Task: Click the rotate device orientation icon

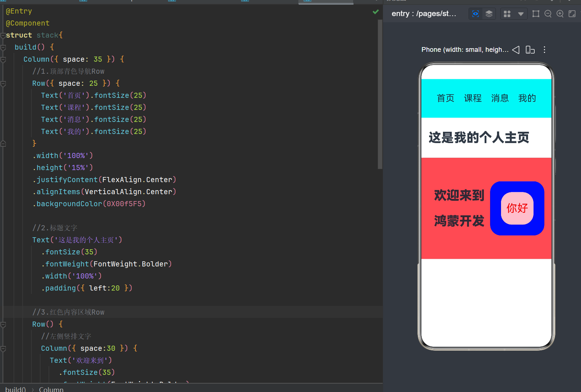Action: (x=530, y=50)
